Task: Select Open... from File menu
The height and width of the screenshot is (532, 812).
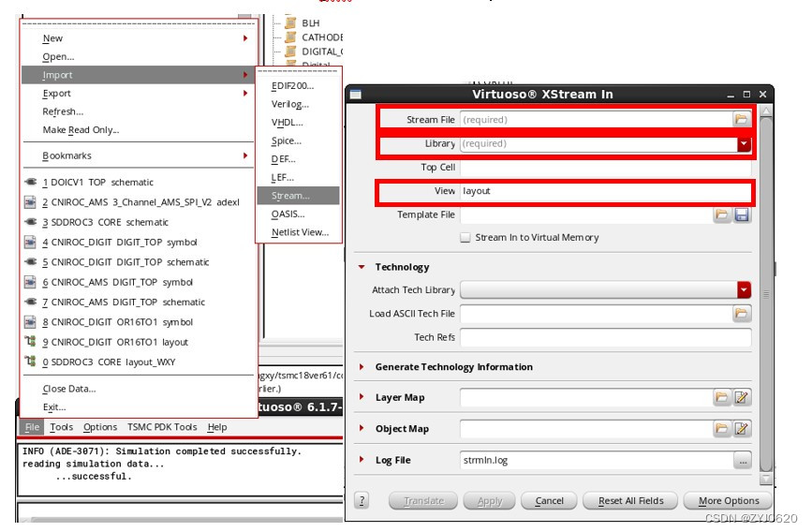Action: point(138,56)
